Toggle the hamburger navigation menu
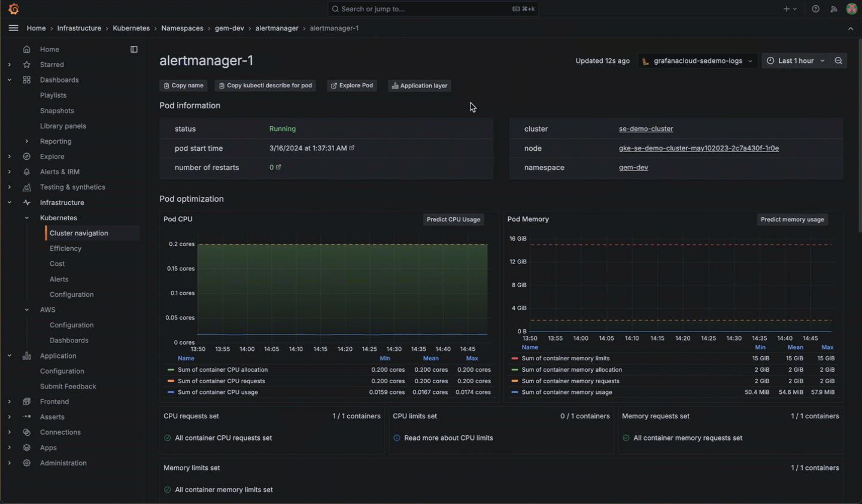862x504 pixels. click(x=13, y=28)
